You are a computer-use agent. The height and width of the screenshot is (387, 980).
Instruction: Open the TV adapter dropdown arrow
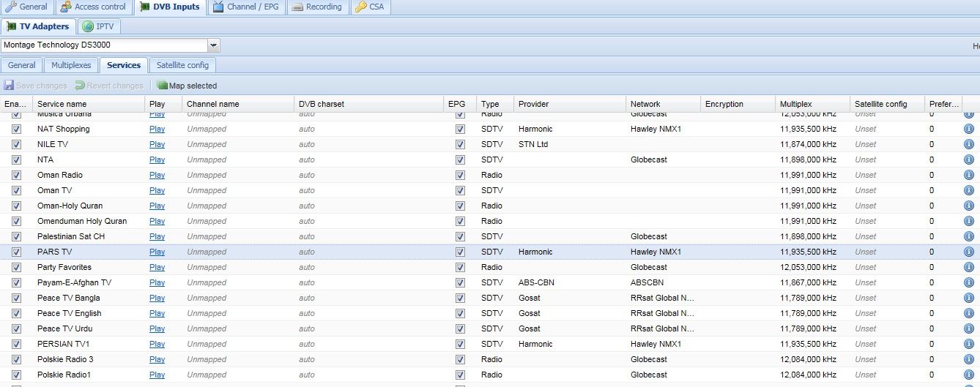(x=213, y=45)
